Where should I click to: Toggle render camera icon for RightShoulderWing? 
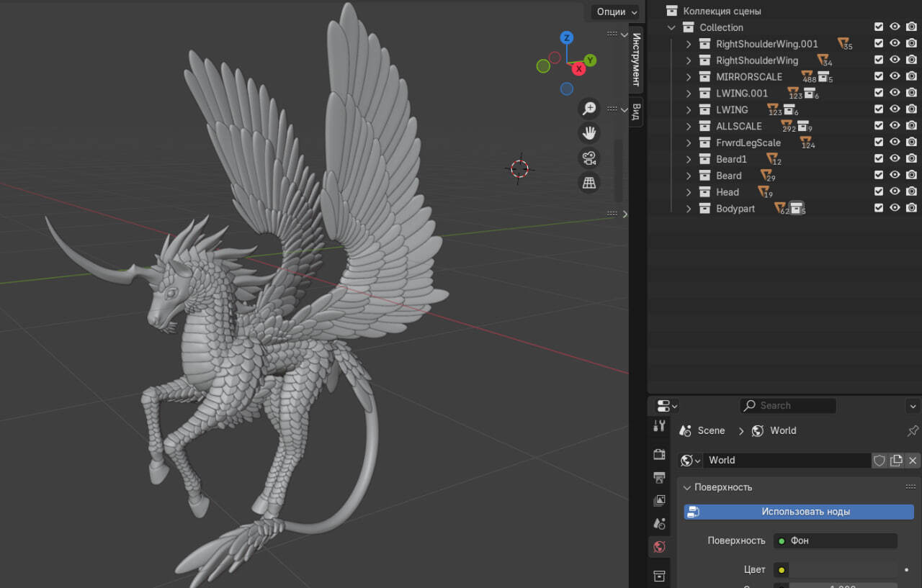point(911,60)
